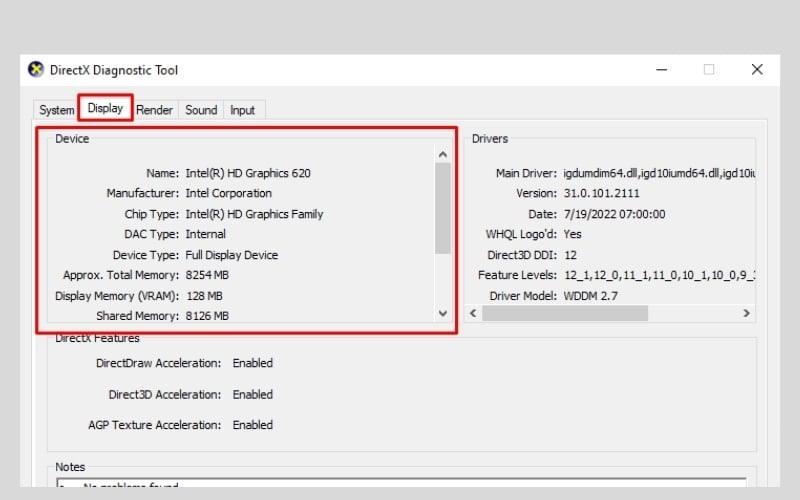Click the DirectDraw Acceleration Enabled value
Image resolution: width=800 pixels, height=500 pixels.
tap(253, 363)
